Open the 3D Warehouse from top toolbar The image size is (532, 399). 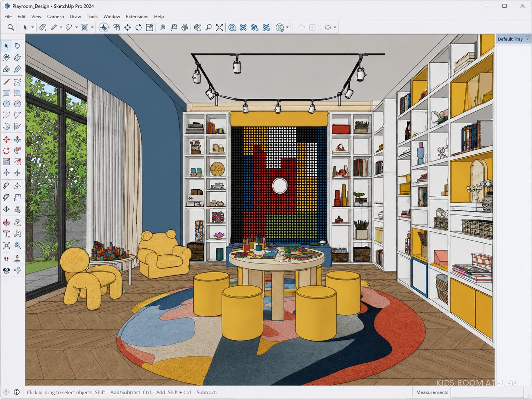coord(232,27)
